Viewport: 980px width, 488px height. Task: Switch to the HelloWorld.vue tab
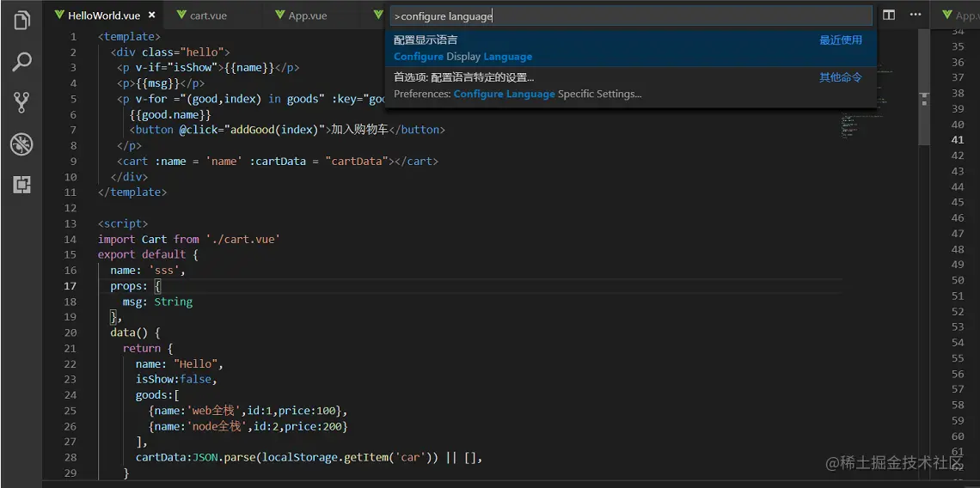coord(103,15)
